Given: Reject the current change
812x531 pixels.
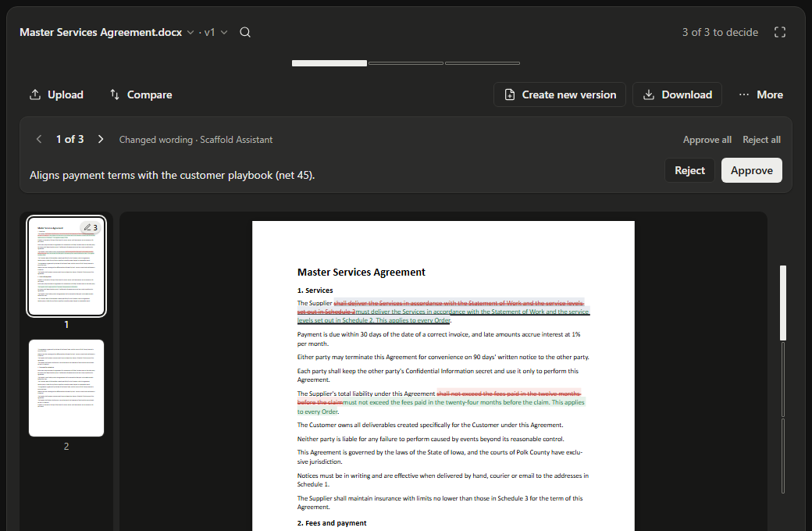Looking at the screenshot, I should click(x=689, y=170).
